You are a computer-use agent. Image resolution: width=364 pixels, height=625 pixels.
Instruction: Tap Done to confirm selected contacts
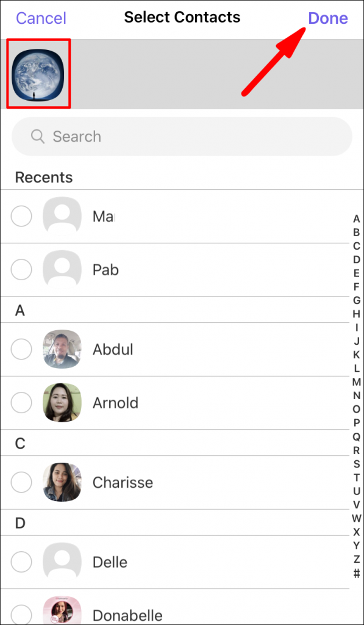coord(327,18)
